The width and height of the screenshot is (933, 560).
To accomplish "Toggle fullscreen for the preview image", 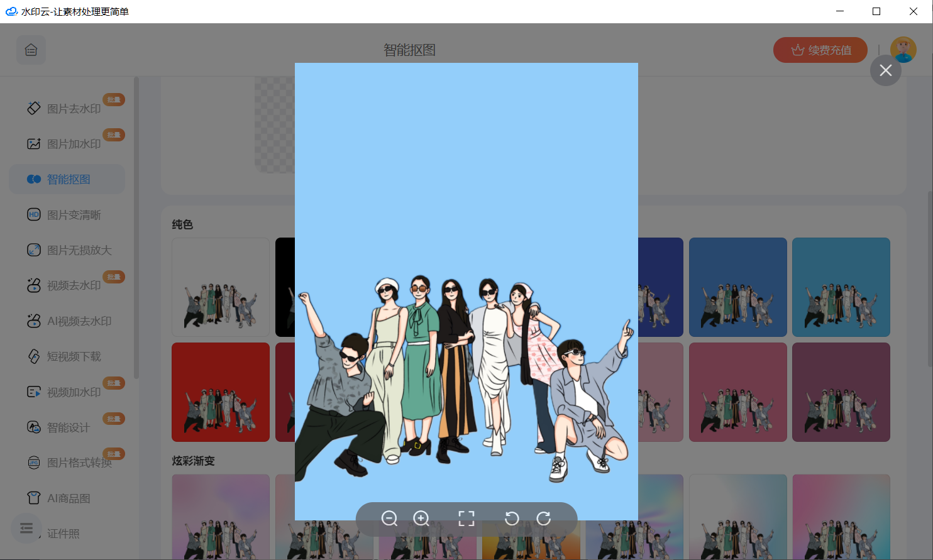I will pos(466,519).
